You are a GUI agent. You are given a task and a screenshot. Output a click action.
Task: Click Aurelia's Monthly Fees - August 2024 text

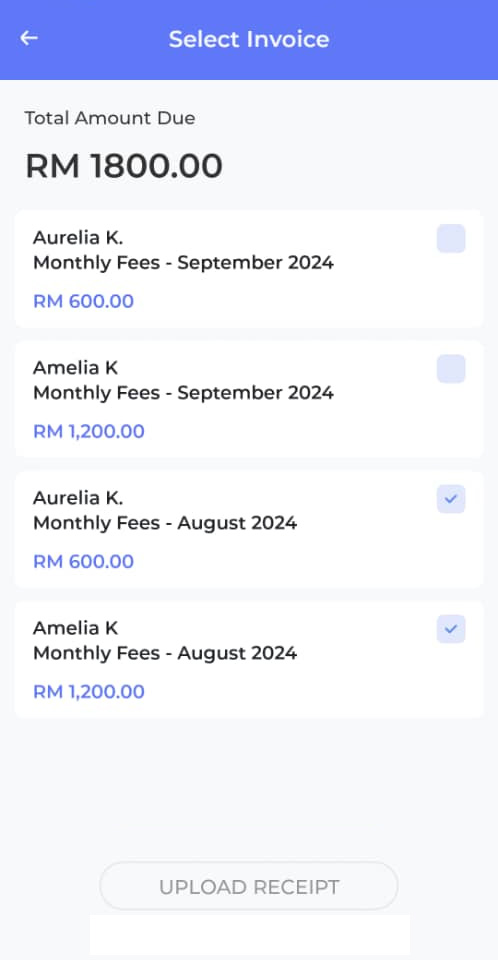[x=165, y=523]
